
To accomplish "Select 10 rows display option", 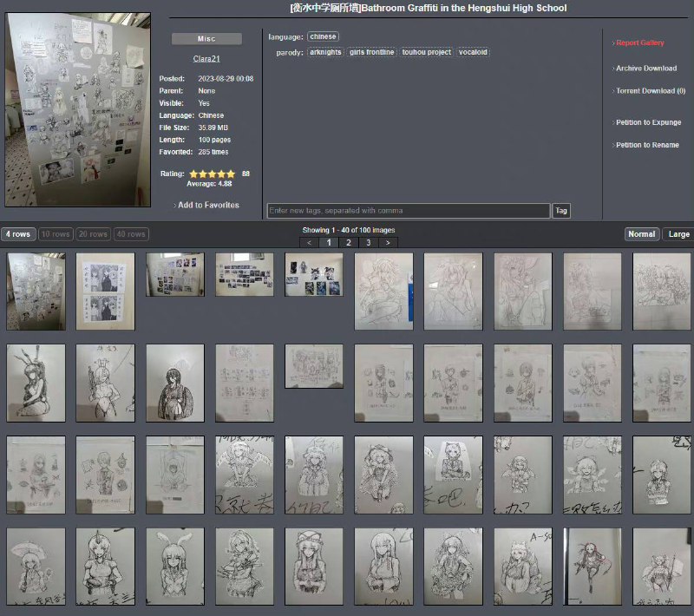I will click(56, 234).
